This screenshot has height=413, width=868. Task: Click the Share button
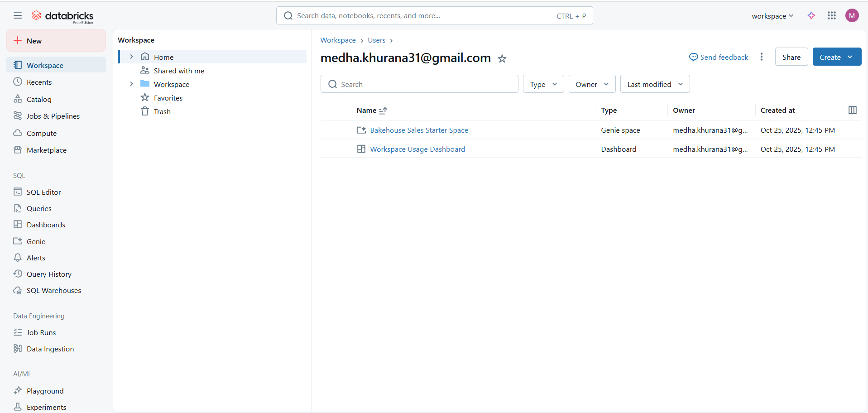point(791,57)
